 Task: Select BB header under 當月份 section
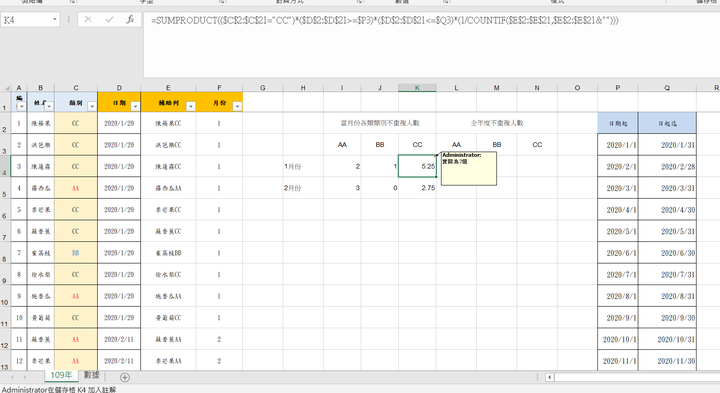point(380,145)
